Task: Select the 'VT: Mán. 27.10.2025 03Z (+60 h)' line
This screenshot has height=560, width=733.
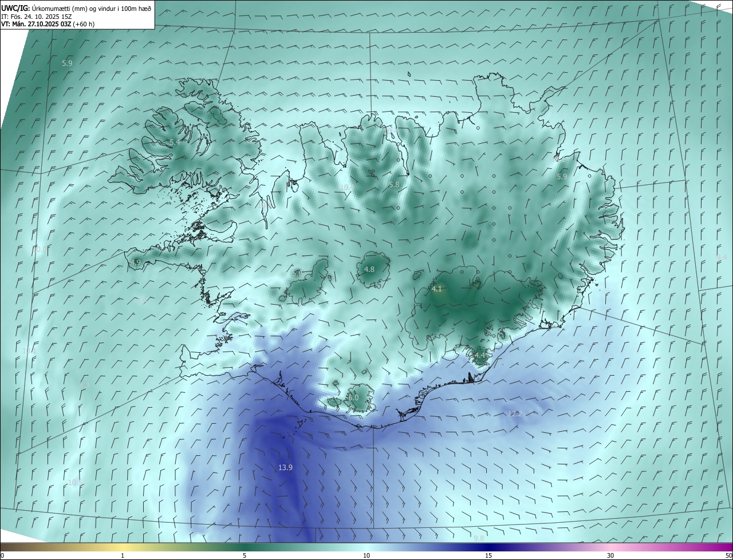Action: [48, 25]
